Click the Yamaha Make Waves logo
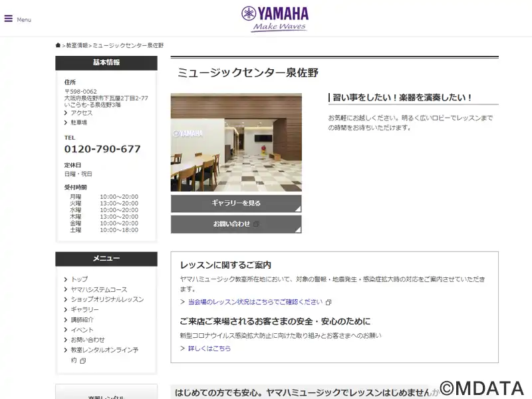Viewport: 532px width, 399px height. coord(275,19)
